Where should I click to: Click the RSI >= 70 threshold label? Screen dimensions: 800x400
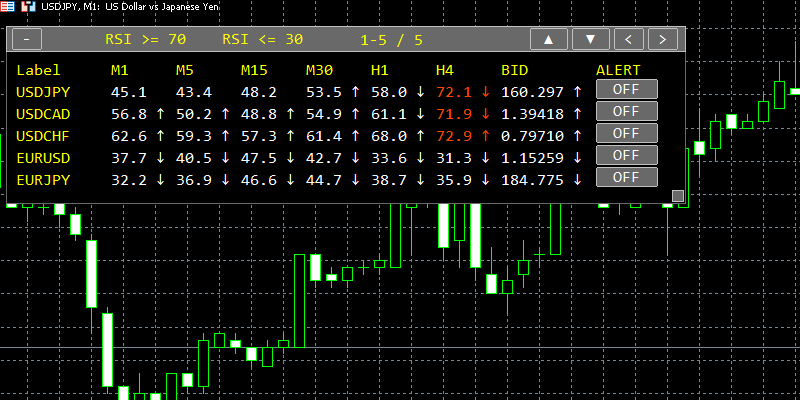[145, 39]
